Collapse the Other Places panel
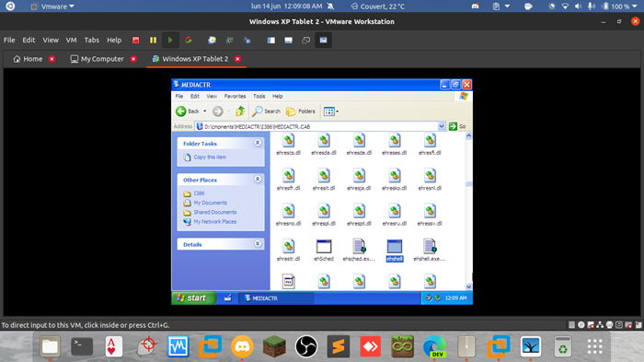The height and width of the screenshot is (362, 644). tap(258, 179)
